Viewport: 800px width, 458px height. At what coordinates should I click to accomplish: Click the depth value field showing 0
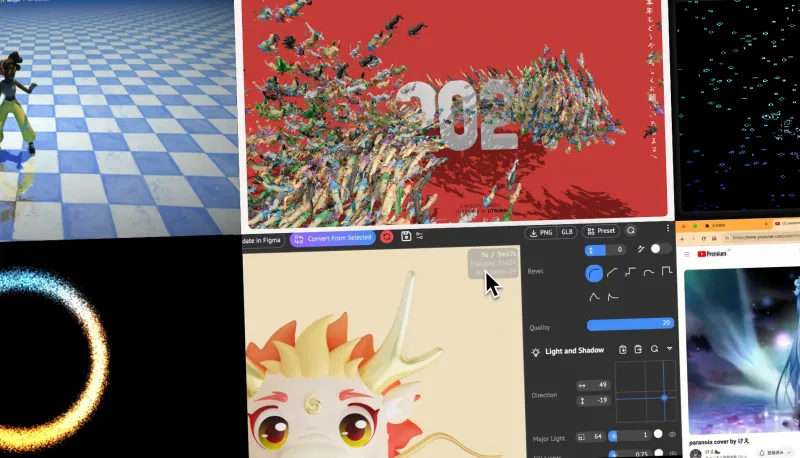606,250
